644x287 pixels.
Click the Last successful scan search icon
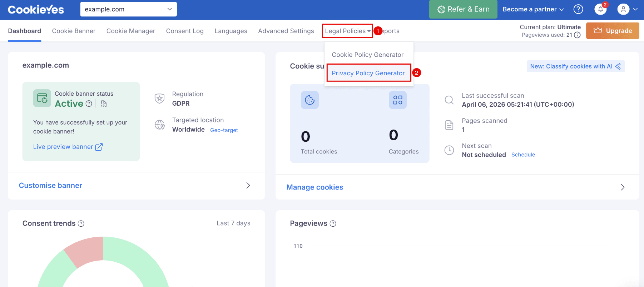pos(449,100)
